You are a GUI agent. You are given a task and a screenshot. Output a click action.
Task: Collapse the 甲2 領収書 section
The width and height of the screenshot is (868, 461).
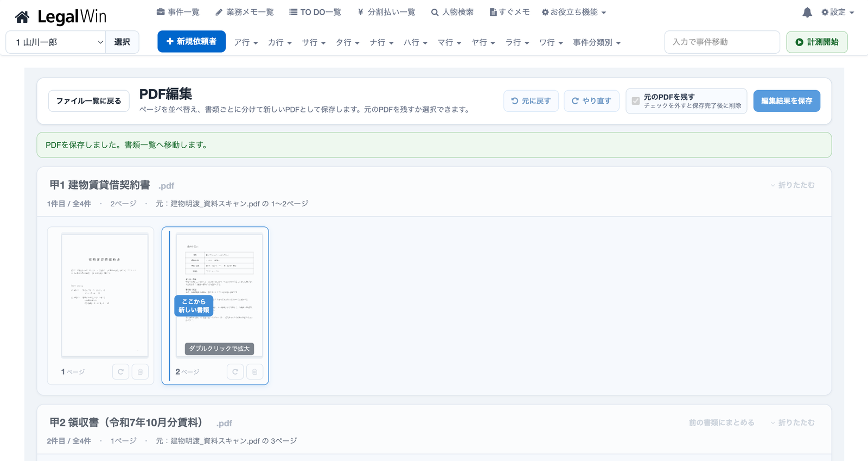click(793, 422)
